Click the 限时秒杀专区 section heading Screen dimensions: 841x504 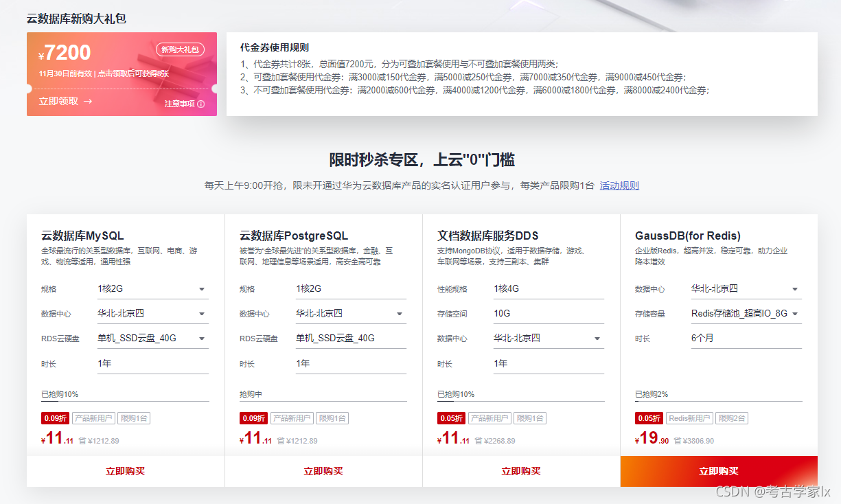tap(422, 160)
